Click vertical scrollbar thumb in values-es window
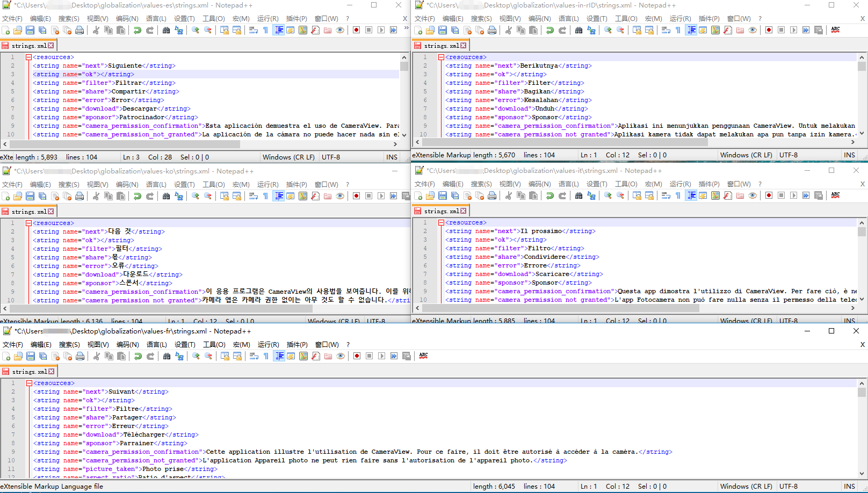 tap(404, 67)
